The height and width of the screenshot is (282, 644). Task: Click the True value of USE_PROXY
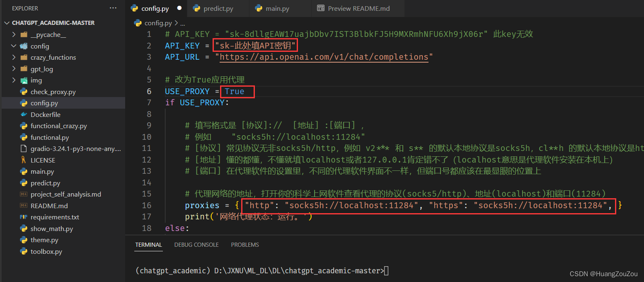235,92
